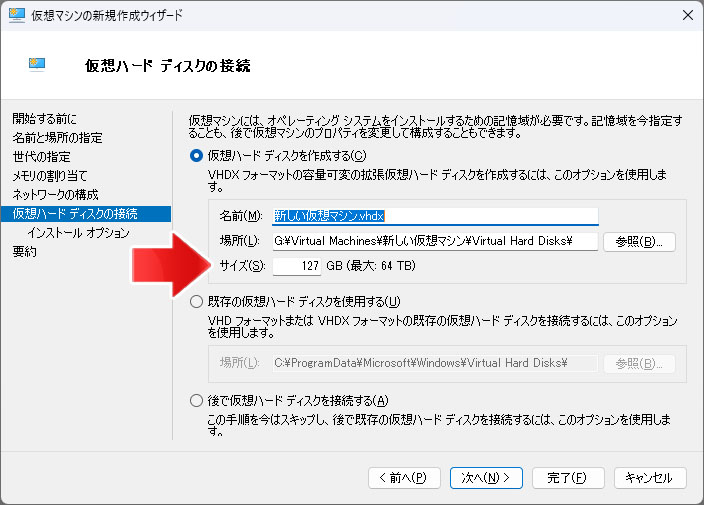The width and height of the screenshot is (704, 505).
Task: Click 参照 button next to G: drive location
Action: pyautogui.click(x=639, y=242)
